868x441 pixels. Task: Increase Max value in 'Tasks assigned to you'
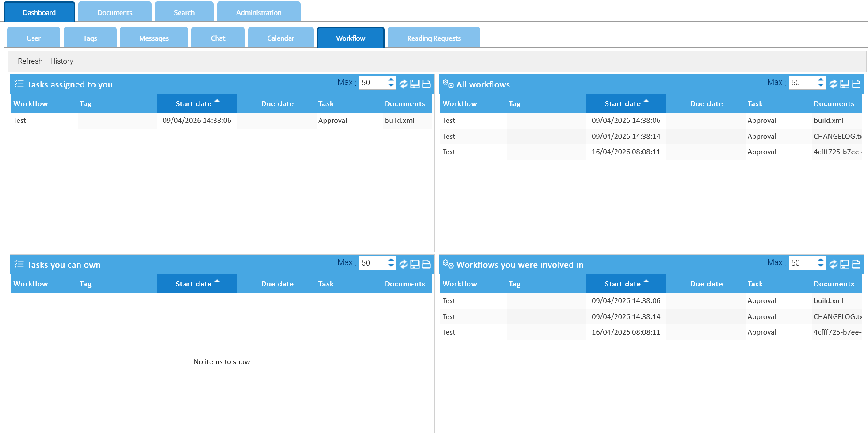tap(391, 80)
